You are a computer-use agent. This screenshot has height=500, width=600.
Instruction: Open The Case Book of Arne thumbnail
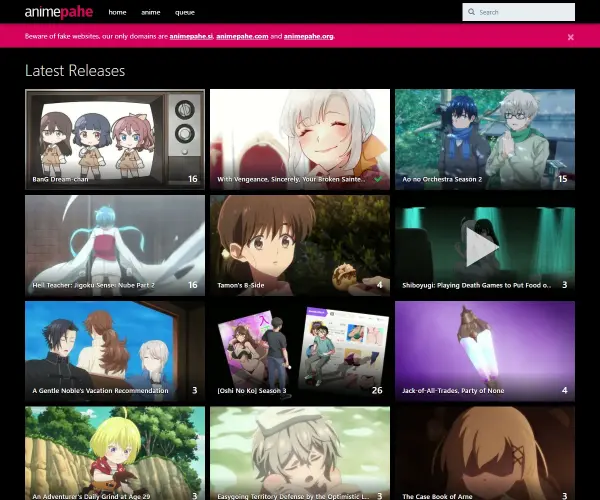pos(485,453)
